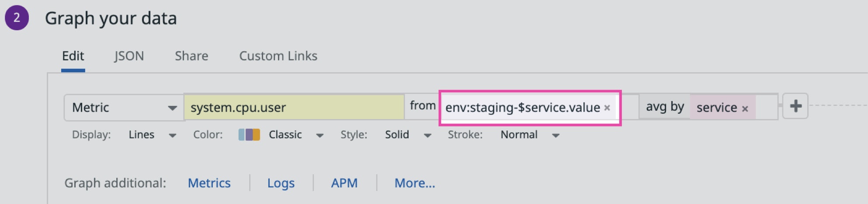
Task: Click the Metrics link under Graph additional
Action: 209,183
